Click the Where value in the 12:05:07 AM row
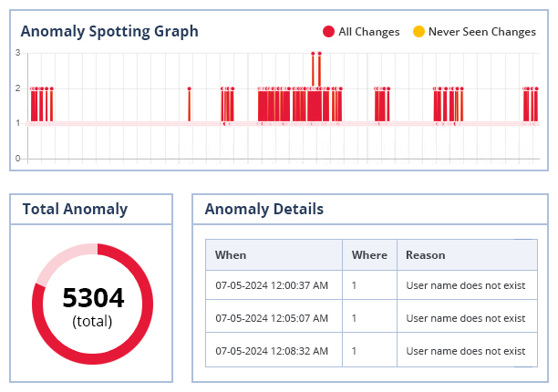This screenshot has height=392, width=558. click(355, 318)
